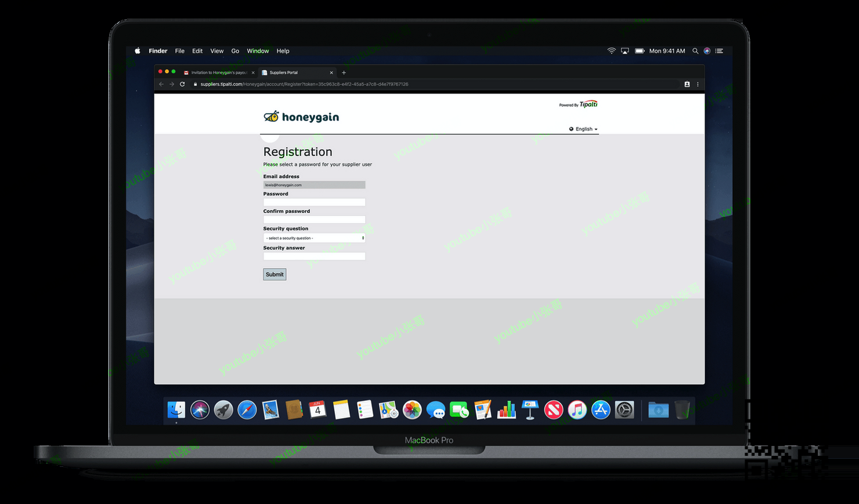Open Pages document icon in dock
Screen dimensions: 859x504
pos(483,409)
